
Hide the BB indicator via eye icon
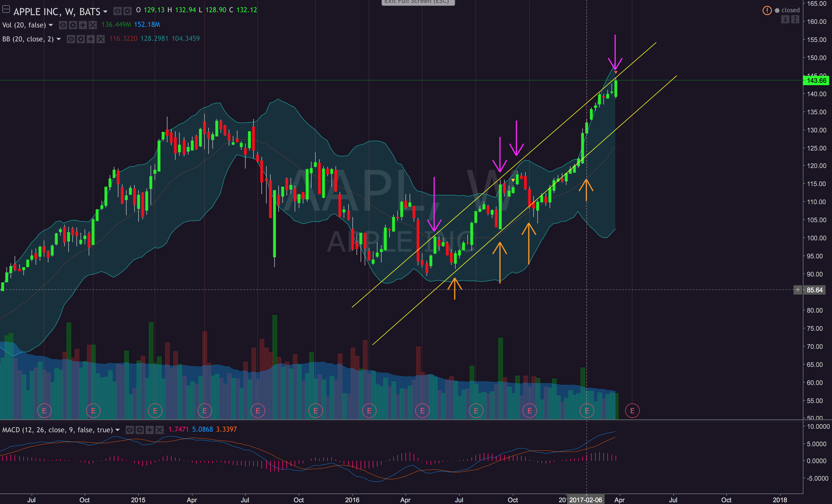pos(71,39)
